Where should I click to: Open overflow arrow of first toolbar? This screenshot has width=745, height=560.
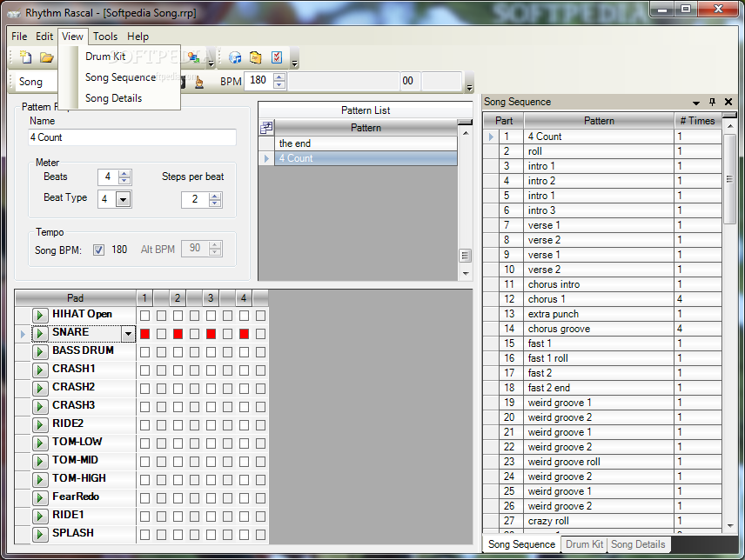click(x=211, y=63)
